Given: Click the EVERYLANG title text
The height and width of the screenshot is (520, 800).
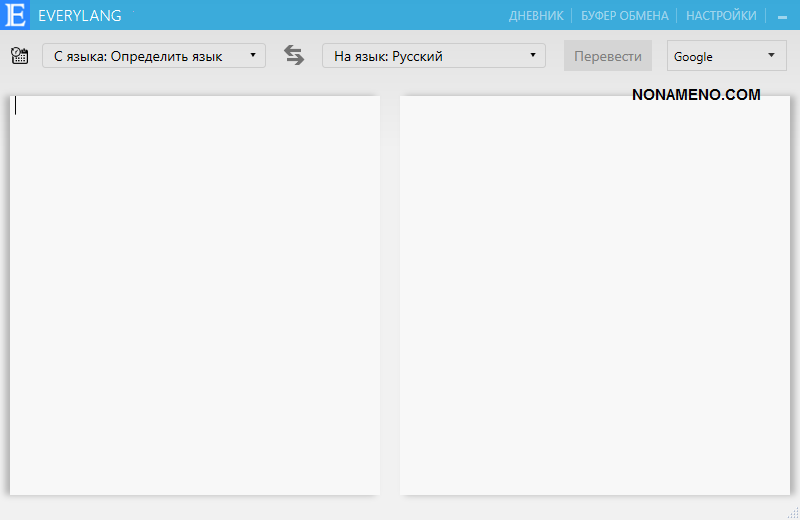Looking at the screenshot, I should [x=80, y=16].
